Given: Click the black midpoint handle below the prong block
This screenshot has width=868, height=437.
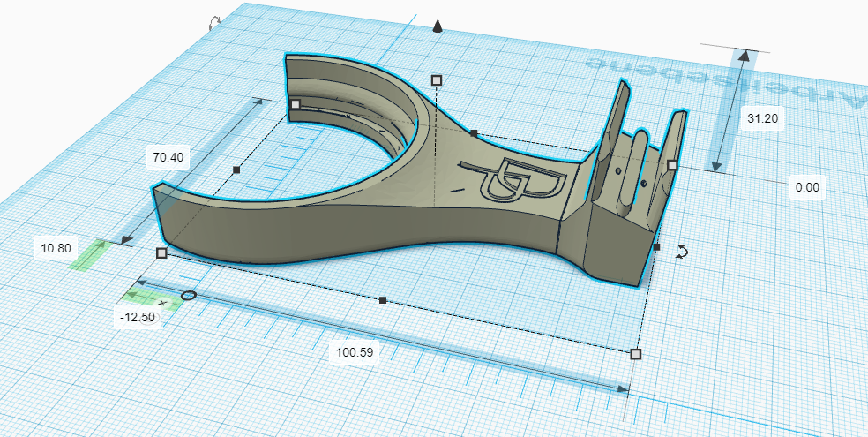Looking at the screenshot, I should pos(656,247).
